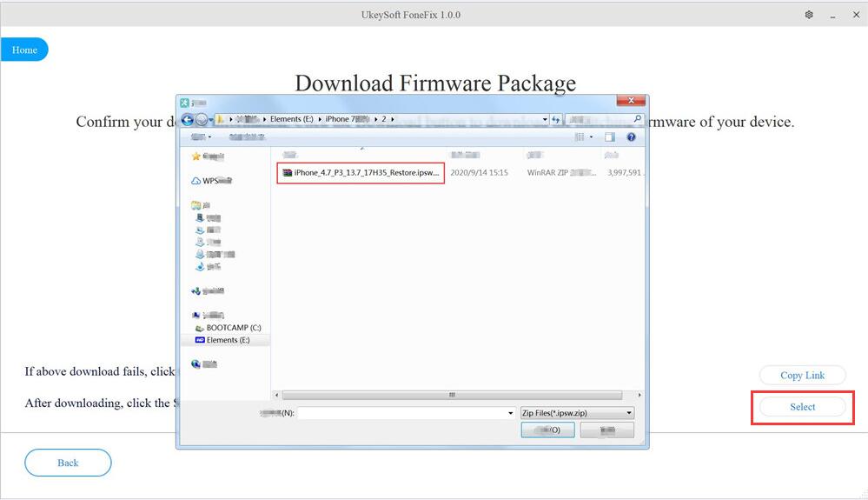This screenshot has width=868, height=500.
Task: Click the music library icon in sidebar
Action: pos(201,266)
